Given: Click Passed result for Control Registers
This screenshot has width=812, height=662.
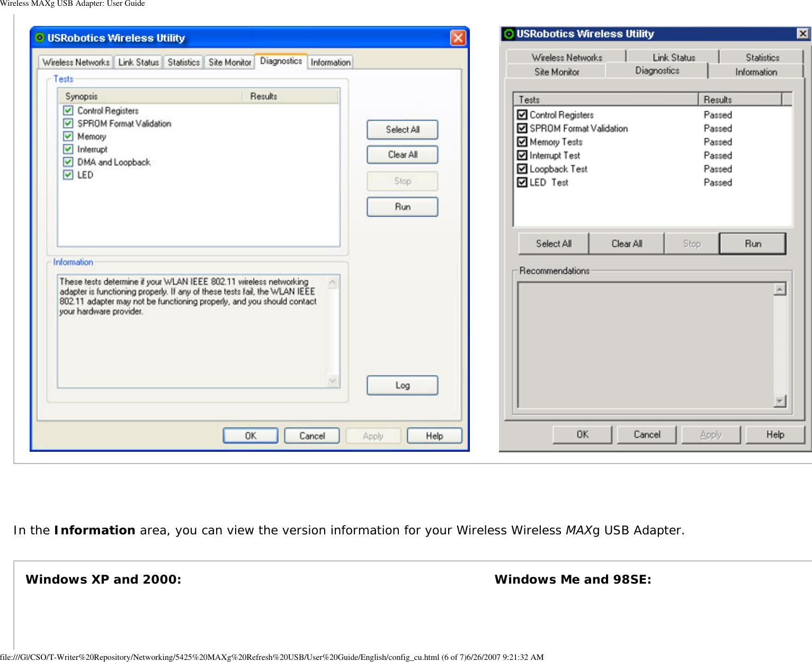Looking at the screenshot, I should pos(718,114).
